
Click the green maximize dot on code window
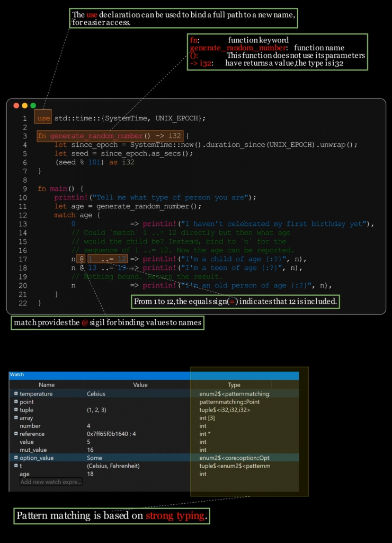click(x=33, y=106)
